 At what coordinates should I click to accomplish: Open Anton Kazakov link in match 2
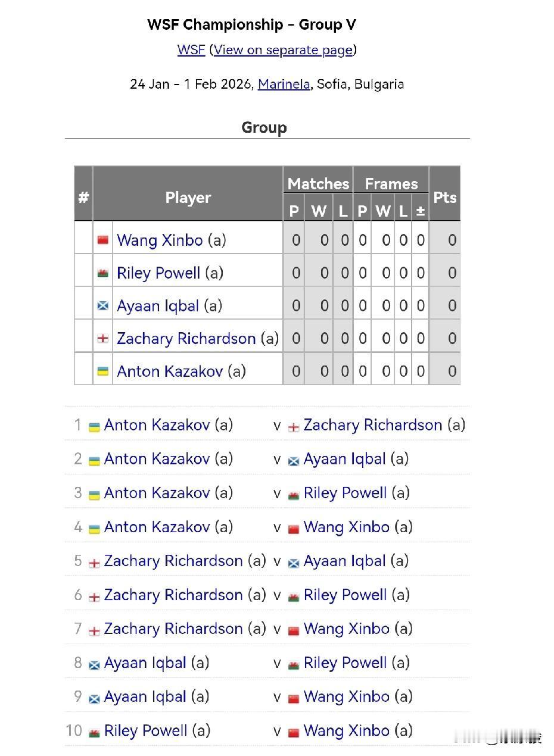point(157,459)
